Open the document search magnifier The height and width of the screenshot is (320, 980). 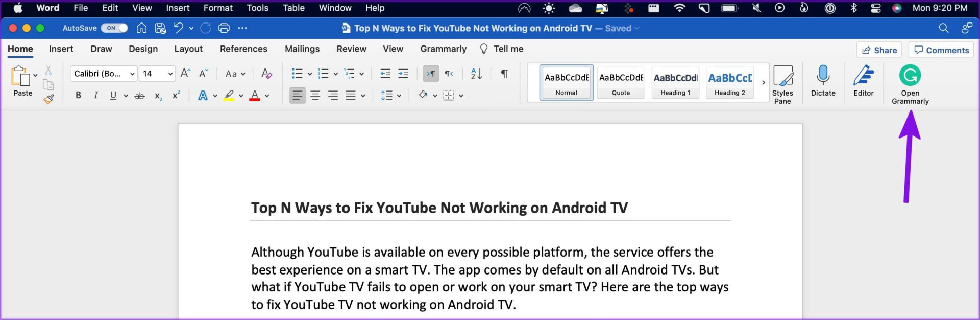tap(944, 28)
